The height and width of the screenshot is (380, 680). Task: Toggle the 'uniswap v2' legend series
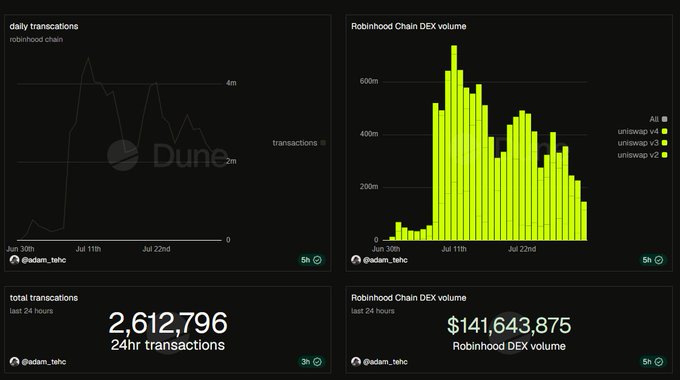[x=642, y=155]
